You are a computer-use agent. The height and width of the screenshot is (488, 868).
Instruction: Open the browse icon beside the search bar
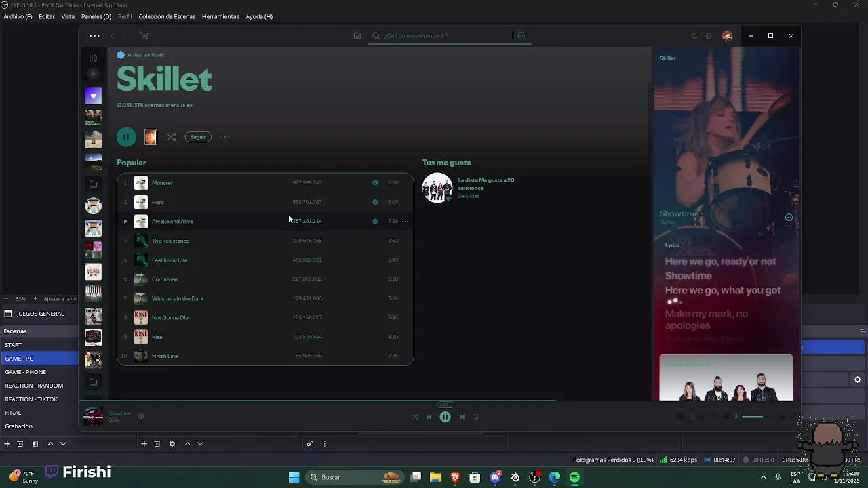pyautogui.click(x=521, y=36)
